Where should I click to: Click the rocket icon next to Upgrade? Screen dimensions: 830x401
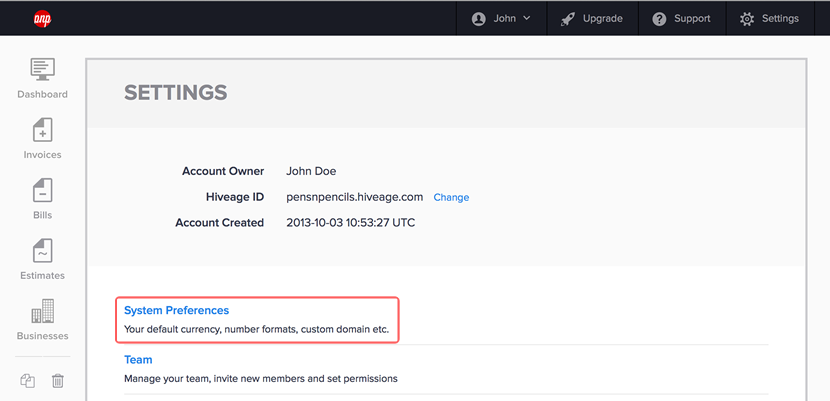pos(567,19)
